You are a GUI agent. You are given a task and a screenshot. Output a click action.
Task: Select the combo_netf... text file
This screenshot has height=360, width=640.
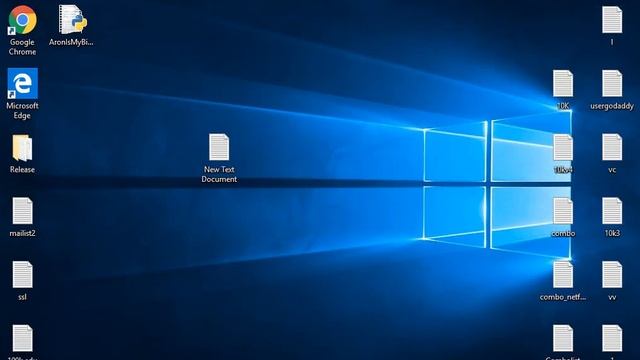click(563, 275)
